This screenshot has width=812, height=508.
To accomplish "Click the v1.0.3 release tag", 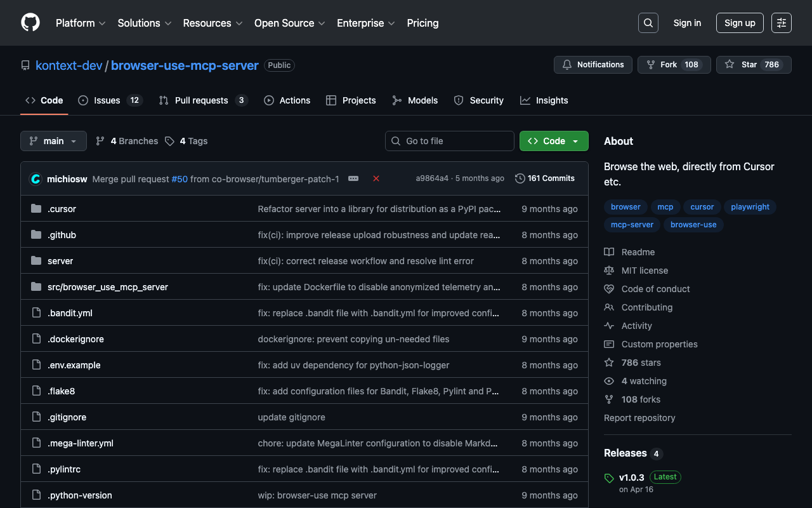I will (x=631, y=477).
